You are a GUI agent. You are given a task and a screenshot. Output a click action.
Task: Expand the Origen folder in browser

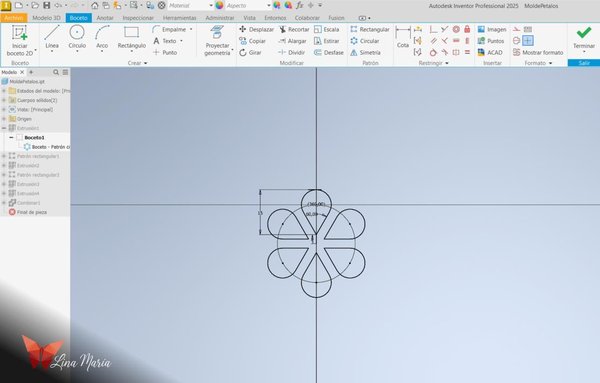(4, 119)
